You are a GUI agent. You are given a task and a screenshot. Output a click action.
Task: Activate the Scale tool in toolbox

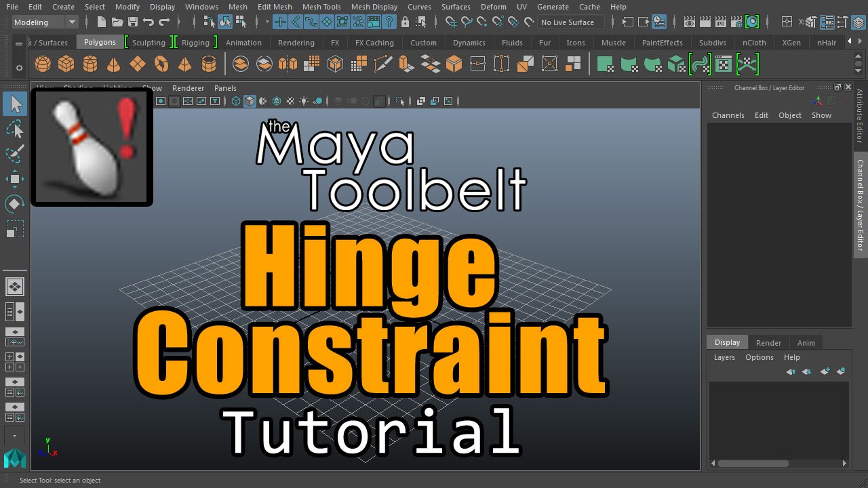tap(15, 229)
